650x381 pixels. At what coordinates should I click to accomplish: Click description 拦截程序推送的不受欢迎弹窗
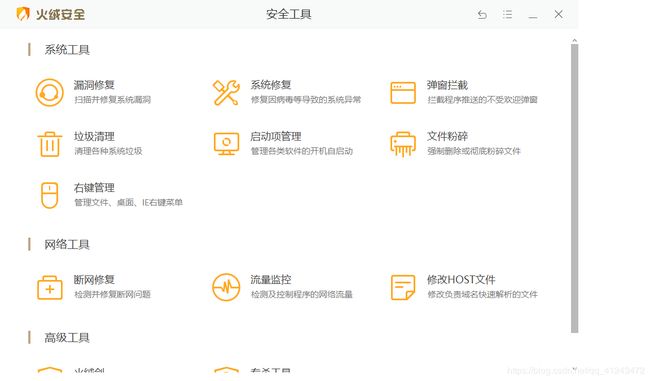coord(482,99)
